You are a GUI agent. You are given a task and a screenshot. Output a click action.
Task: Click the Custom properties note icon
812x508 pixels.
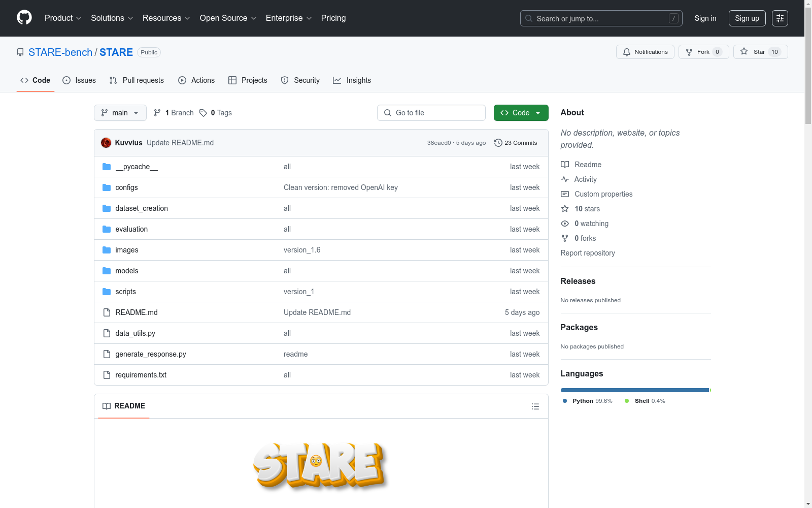tap(565, 194)
